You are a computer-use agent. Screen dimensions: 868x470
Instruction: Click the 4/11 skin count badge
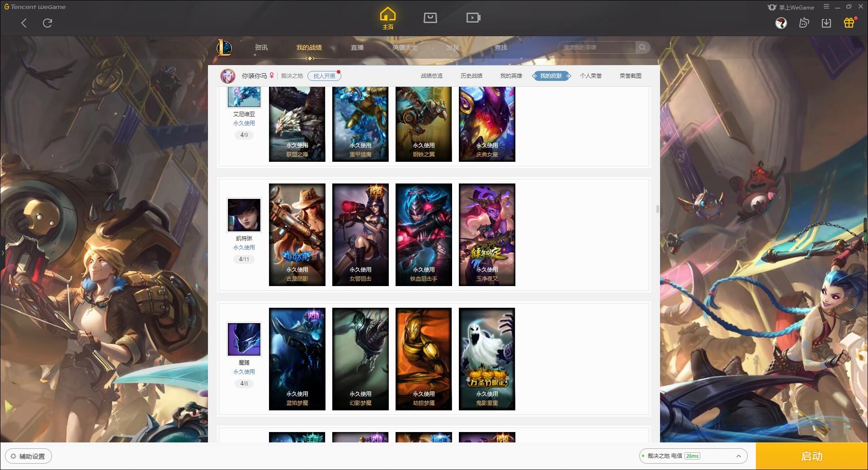pos(244,259)
